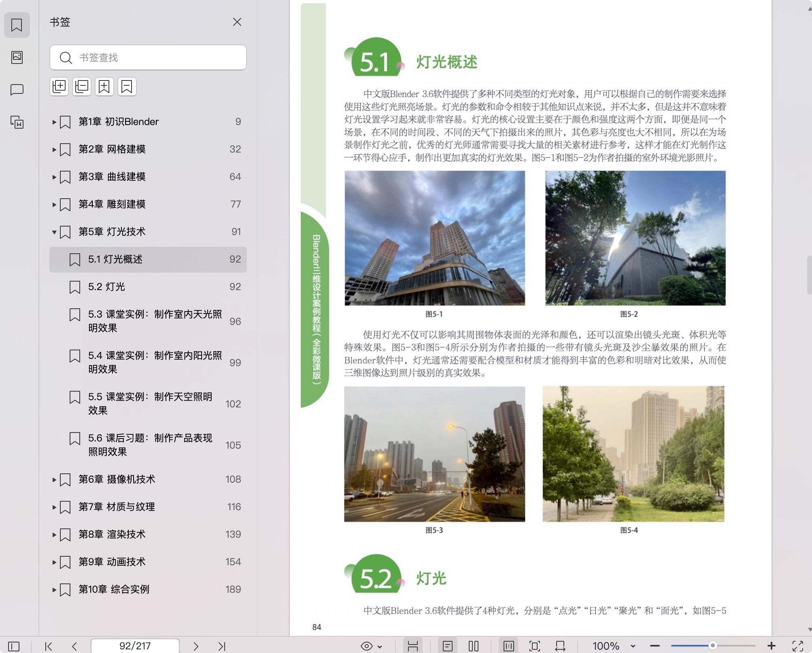The height and width of the screenshot is (653, 812).
Task: Switch to single page view
Action: point(448,646)
